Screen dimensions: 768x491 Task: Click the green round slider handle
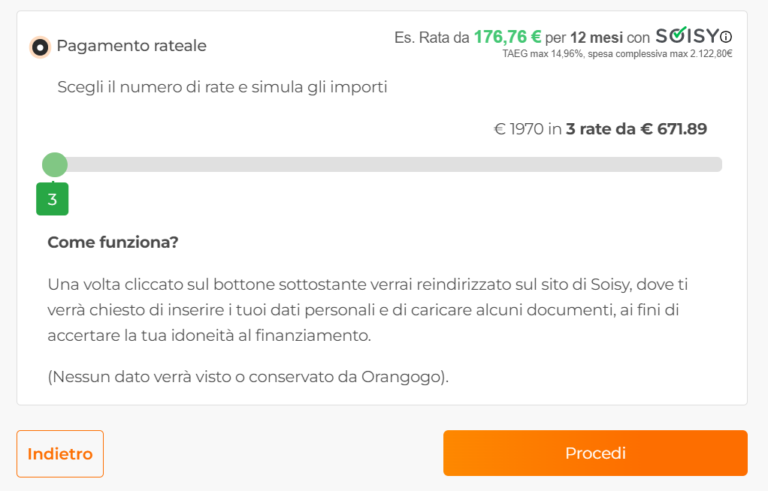coord(55,165)
